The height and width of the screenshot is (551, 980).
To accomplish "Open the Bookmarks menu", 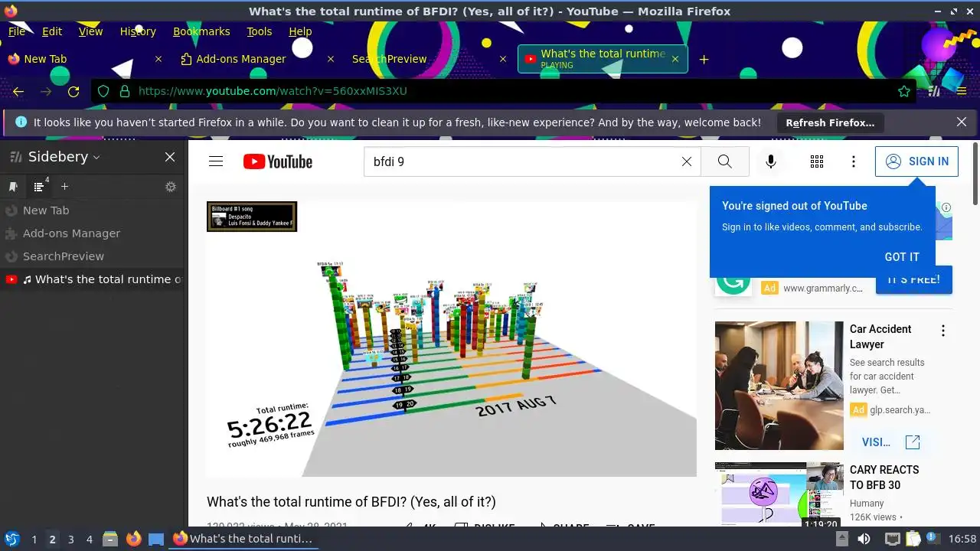I will point(201,31).
